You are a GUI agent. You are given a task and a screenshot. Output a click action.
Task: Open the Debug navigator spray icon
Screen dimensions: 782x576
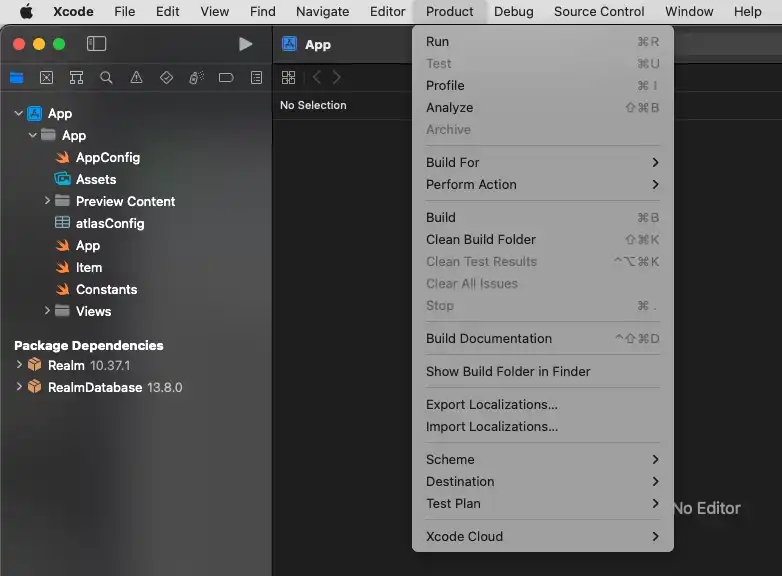click(x=197, y=78)
